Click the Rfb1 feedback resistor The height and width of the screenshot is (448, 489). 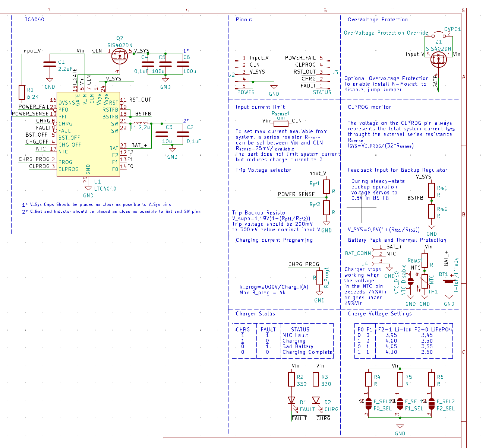[431, 190]
